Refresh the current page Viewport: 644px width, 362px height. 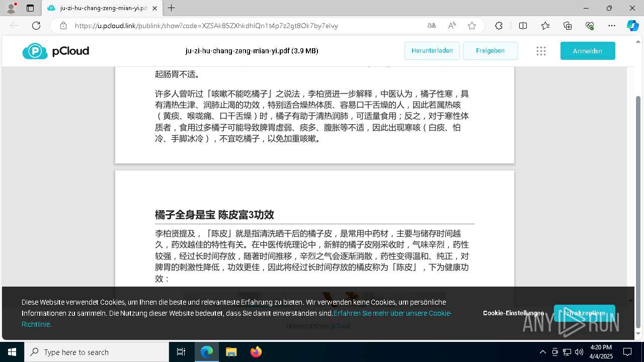pyautogui.click(x=36, y=26)
